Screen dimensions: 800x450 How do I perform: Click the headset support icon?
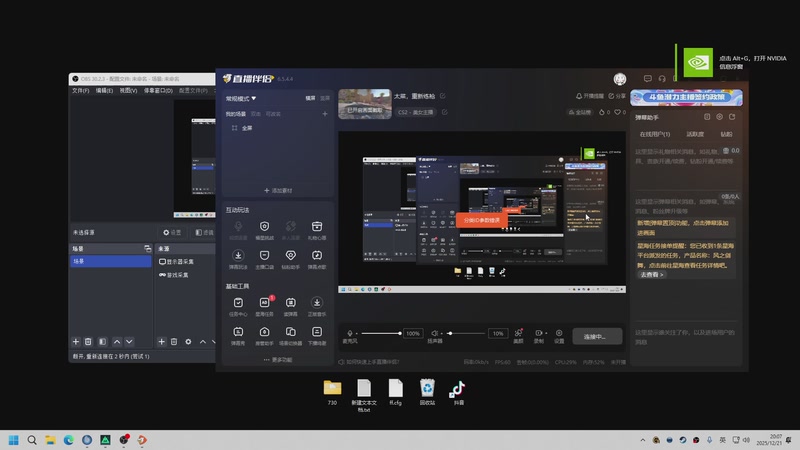click(x=662, y=79)
